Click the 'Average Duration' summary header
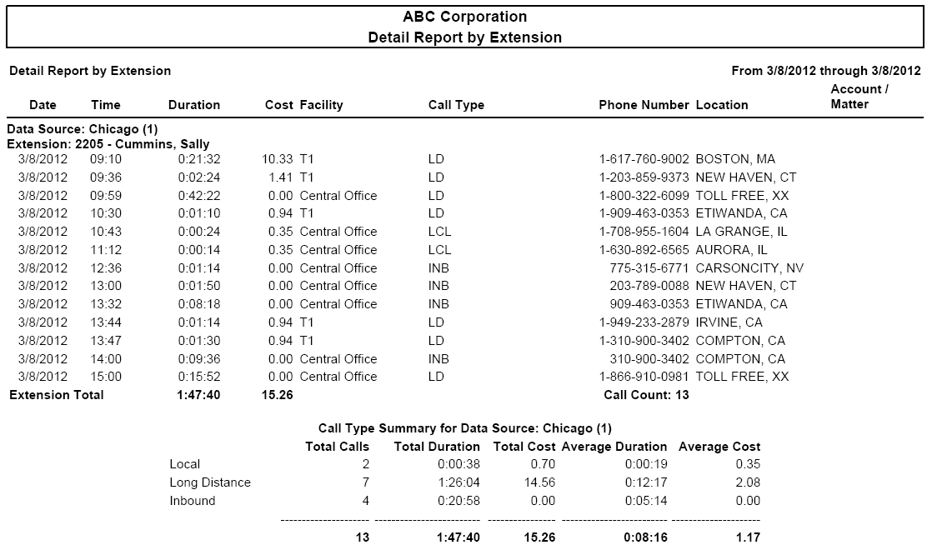This screenshot has height=560, width=932. pyautogui.click(x=614, y=447)
